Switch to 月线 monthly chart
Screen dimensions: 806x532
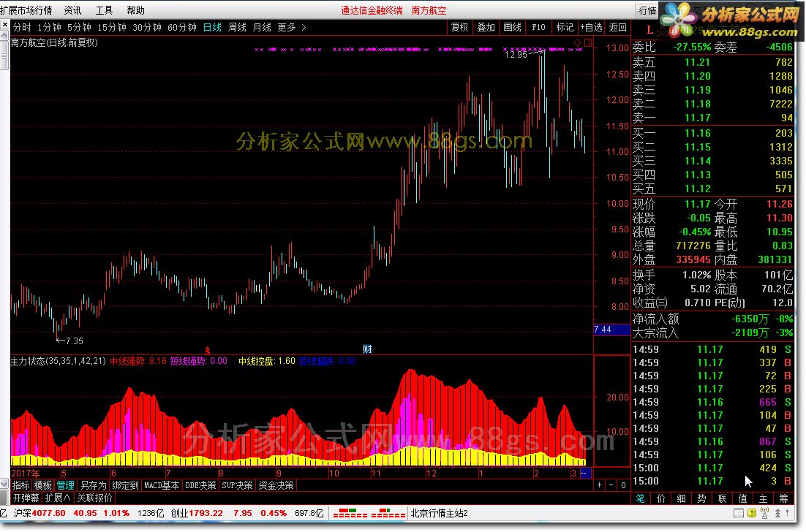(x=262, y=27)
